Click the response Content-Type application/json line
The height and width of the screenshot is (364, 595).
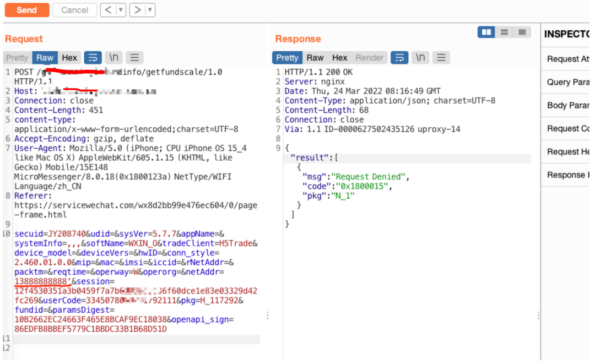(x=390, y=100)
